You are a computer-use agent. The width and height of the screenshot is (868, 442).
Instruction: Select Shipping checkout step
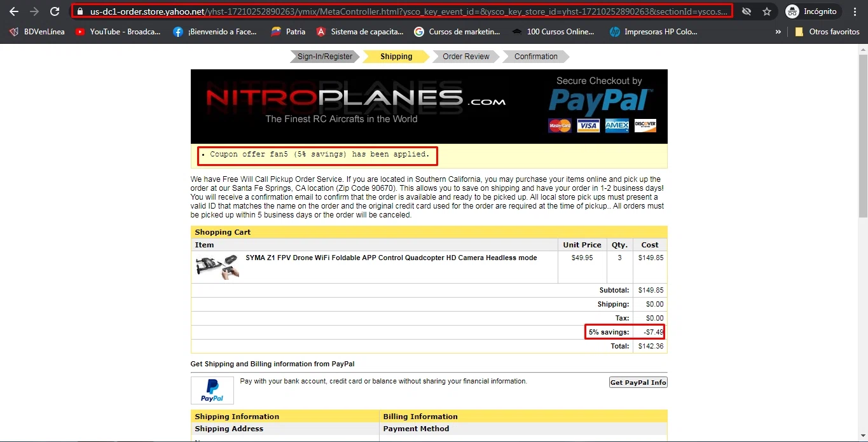[x=396, y=57]
